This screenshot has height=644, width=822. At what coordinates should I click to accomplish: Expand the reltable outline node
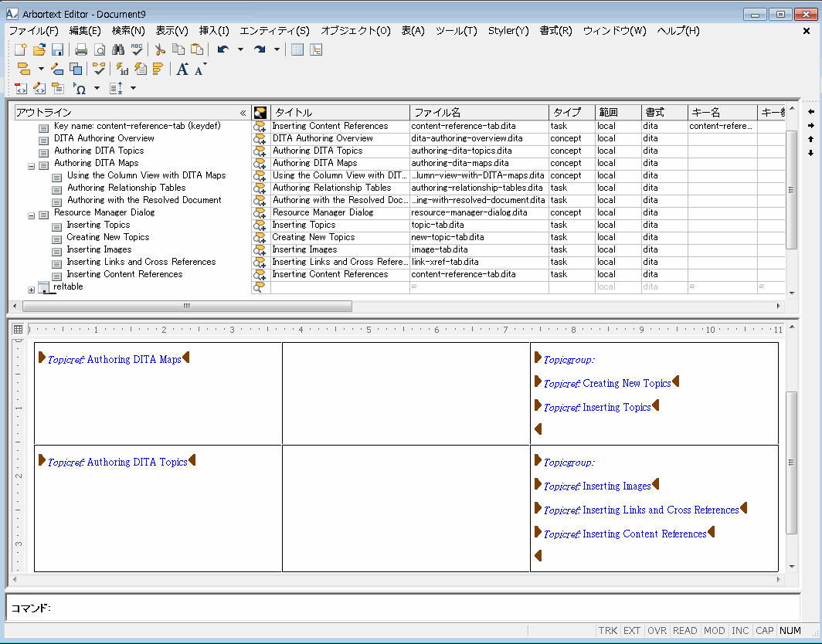pos(31,290)
